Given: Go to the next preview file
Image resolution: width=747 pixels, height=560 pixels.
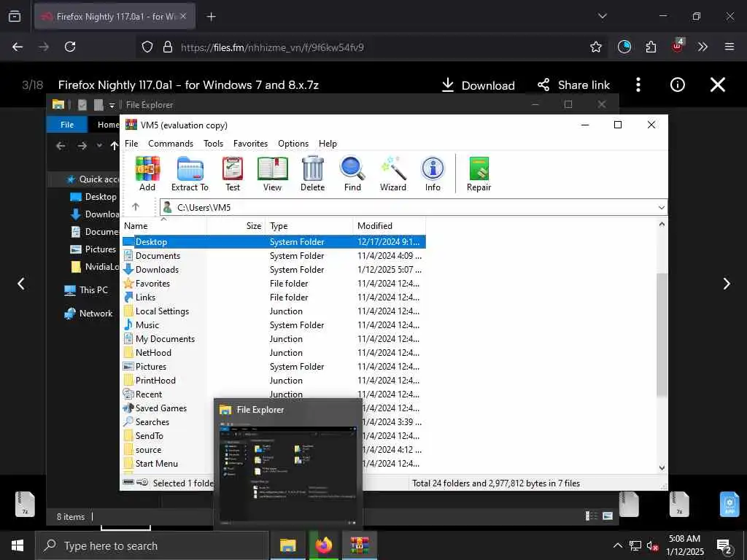Looking at the screenshot, I should pyautogui.click(x=726, y=284).
